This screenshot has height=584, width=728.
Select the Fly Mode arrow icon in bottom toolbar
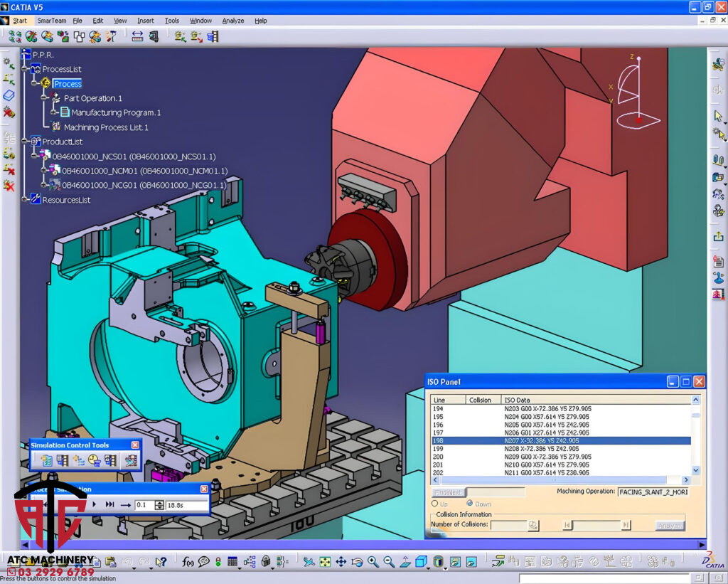309,562
